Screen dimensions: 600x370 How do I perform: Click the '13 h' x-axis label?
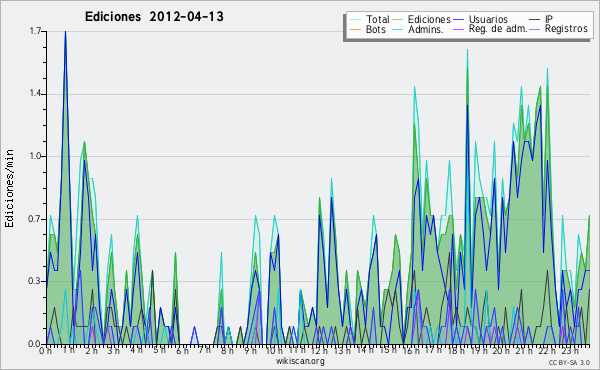342,351
